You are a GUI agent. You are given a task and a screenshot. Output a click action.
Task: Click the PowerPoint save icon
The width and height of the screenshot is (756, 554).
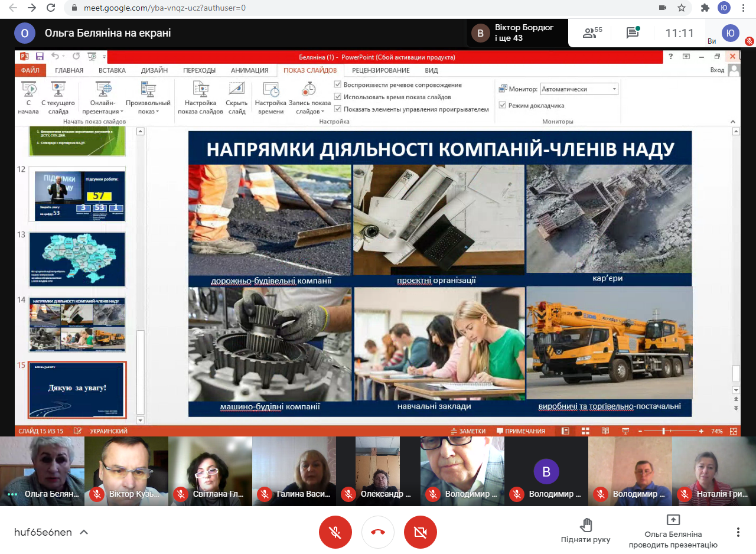[x=40, y=57]
